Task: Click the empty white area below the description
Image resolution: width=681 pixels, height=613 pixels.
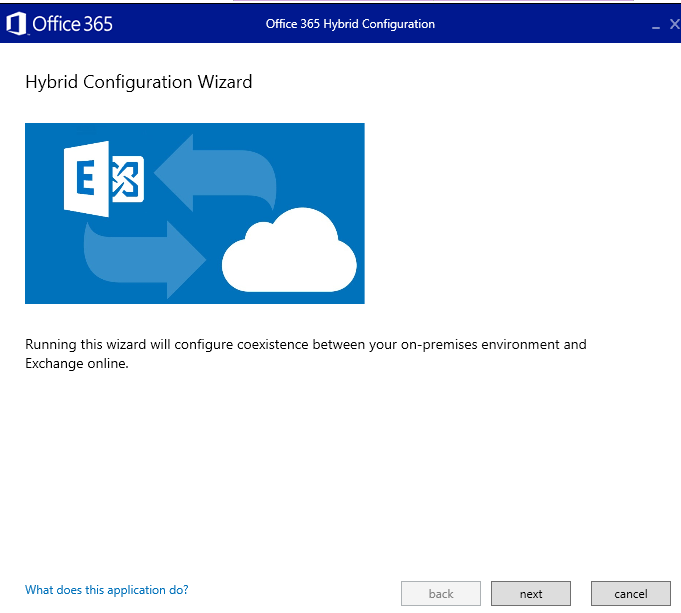Action: click(x=340, y=470)
